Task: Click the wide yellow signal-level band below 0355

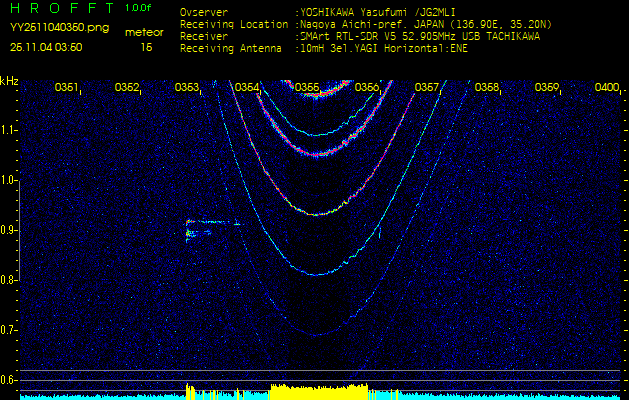Action: click(318, 389)
